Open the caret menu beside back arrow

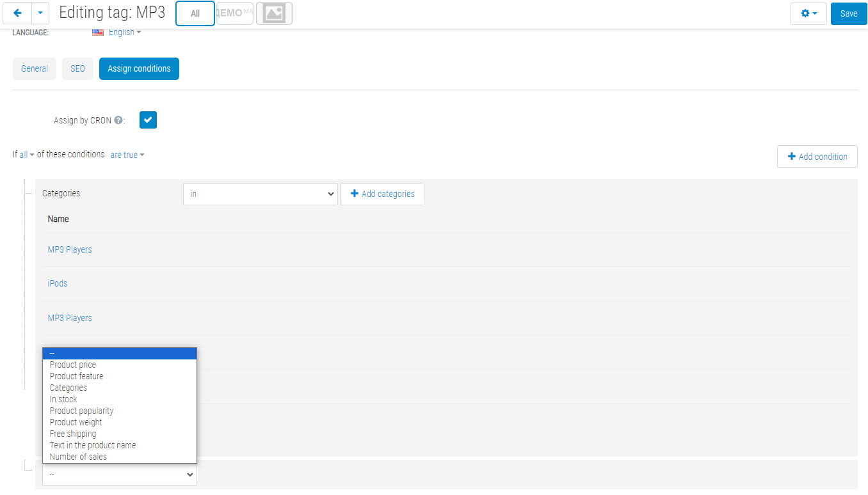40,13
